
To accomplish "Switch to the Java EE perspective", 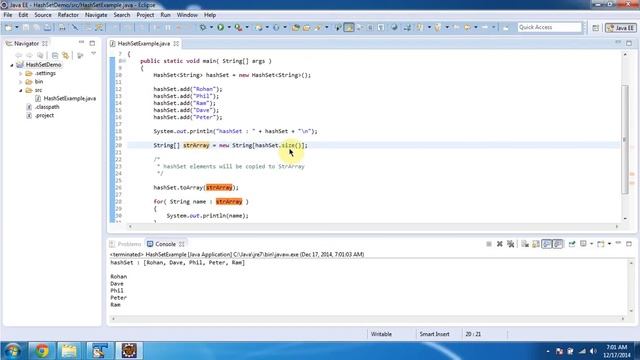I will tap(621, 28).
